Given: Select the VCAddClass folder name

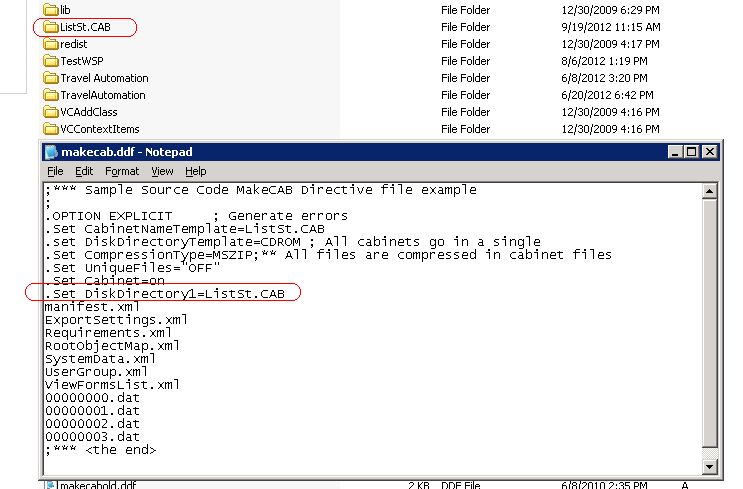Looking at the screenshot, I should tap(89, 112).
